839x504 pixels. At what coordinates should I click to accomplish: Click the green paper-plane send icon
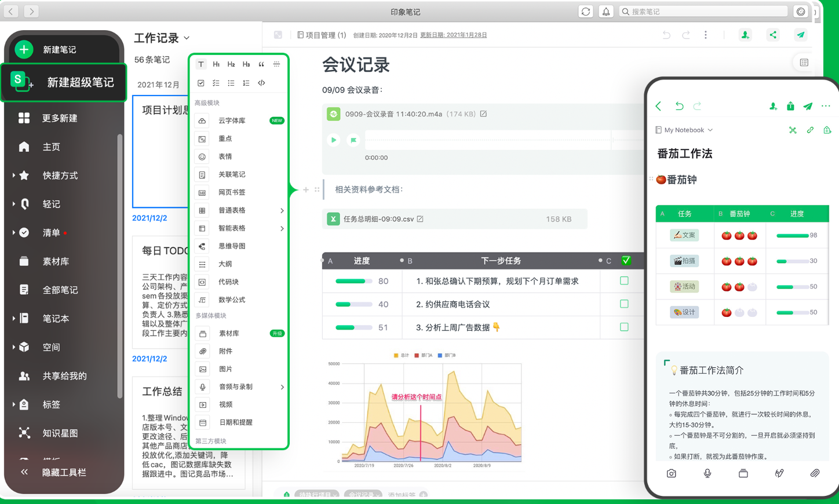coord(801,35)
